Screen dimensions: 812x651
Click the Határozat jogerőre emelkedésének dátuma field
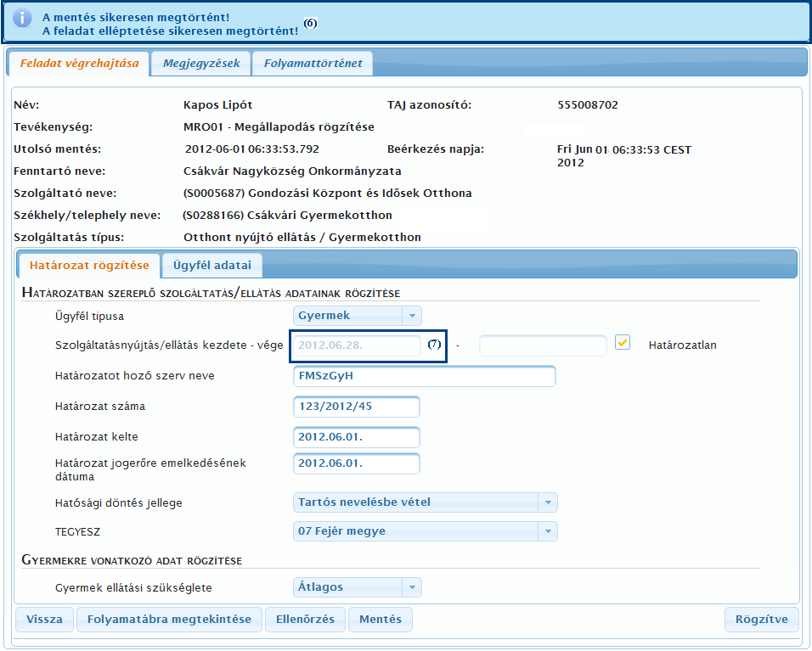(356, 463)
